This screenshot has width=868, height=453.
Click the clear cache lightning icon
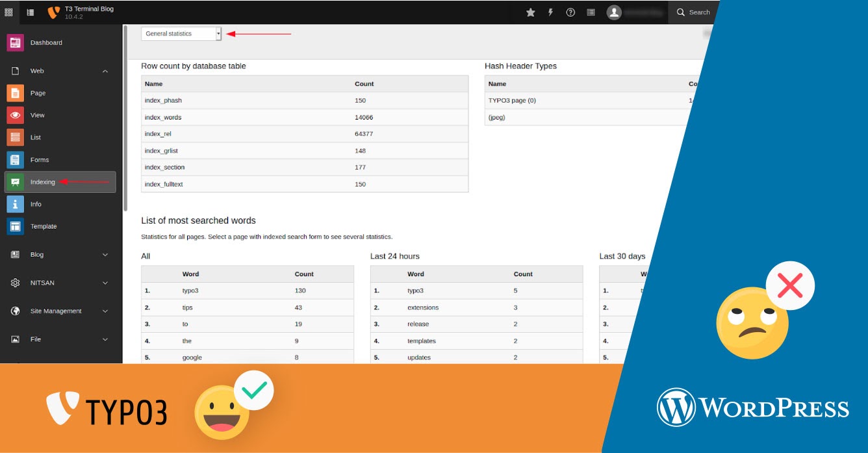tap(550, 12)
